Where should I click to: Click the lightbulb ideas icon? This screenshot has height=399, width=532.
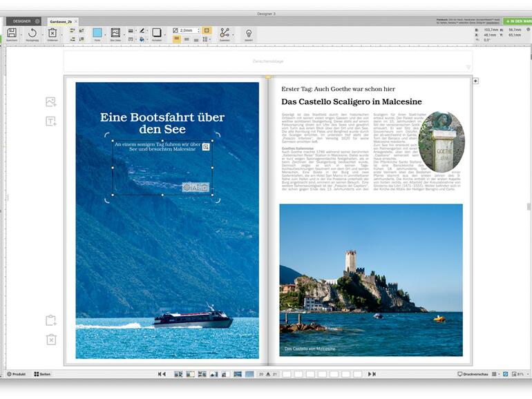[x=249, y=32]
